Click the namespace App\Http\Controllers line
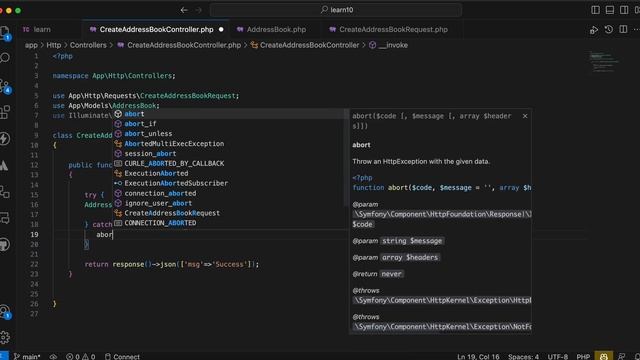This screenshot has width=640, height=360. 114,76
